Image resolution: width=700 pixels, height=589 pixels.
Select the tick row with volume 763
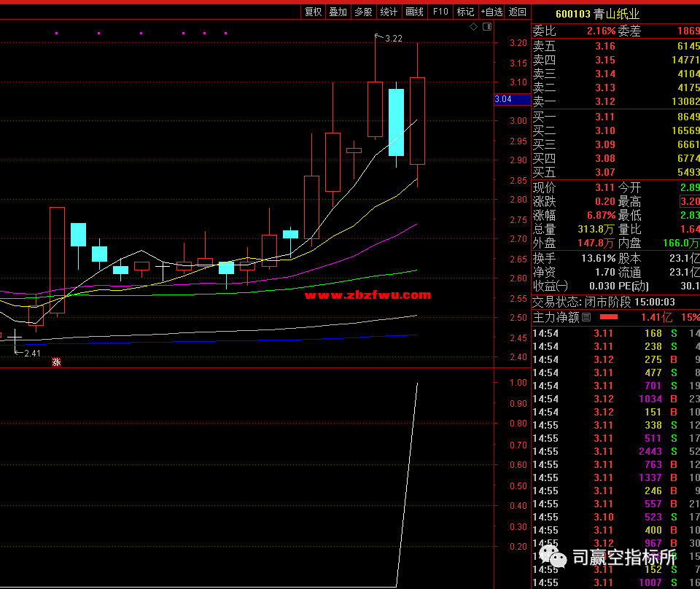(x=615, y=464)
